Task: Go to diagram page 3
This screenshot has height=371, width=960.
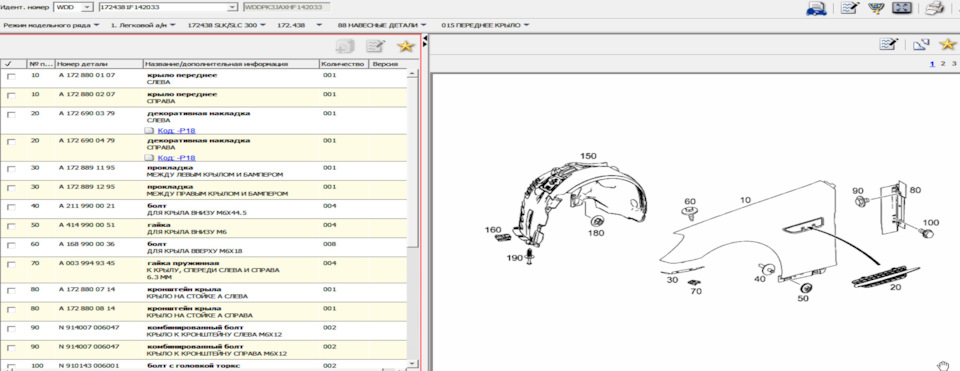Action: point(954,64)
